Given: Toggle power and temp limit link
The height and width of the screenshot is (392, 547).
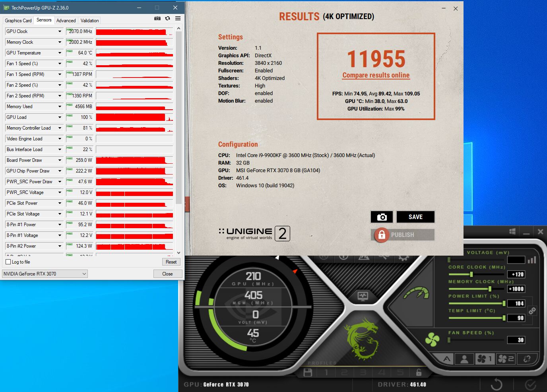Looking at the screenshot, I should (x=532, y=310).
